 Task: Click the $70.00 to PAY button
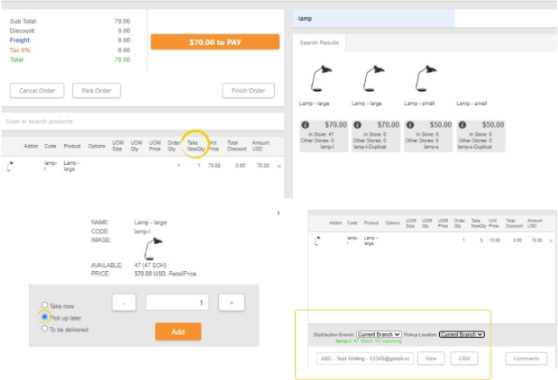point(215,42)
